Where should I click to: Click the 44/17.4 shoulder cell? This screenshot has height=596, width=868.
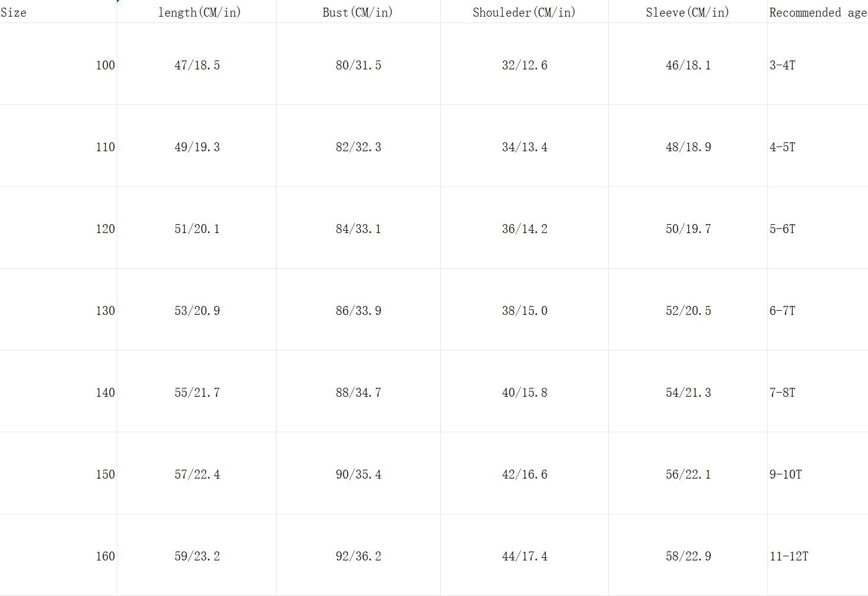(524, 556)
